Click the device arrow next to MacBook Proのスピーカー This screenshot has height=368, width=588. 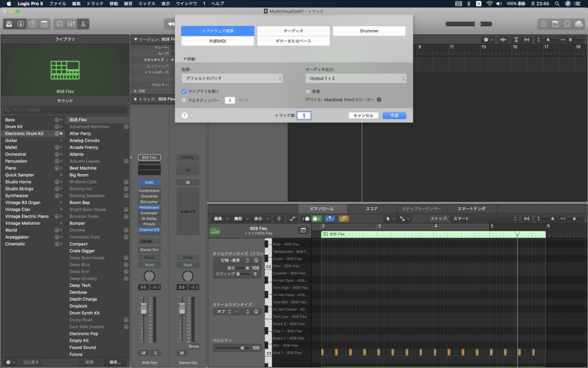click(379, 100)
